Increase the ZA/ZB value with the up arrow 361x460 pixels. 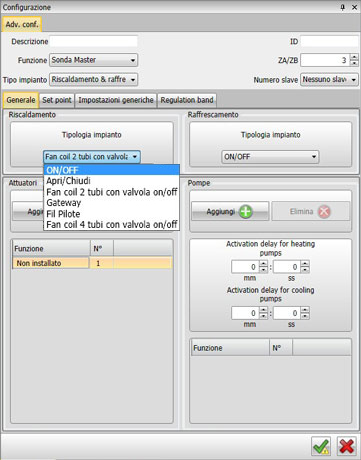tap(354, 57)
